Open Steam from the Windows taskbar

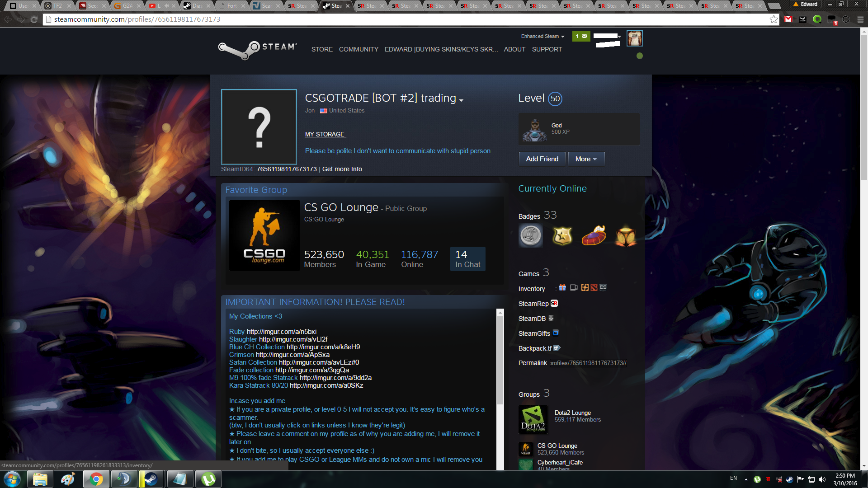(x=151, y=479)
